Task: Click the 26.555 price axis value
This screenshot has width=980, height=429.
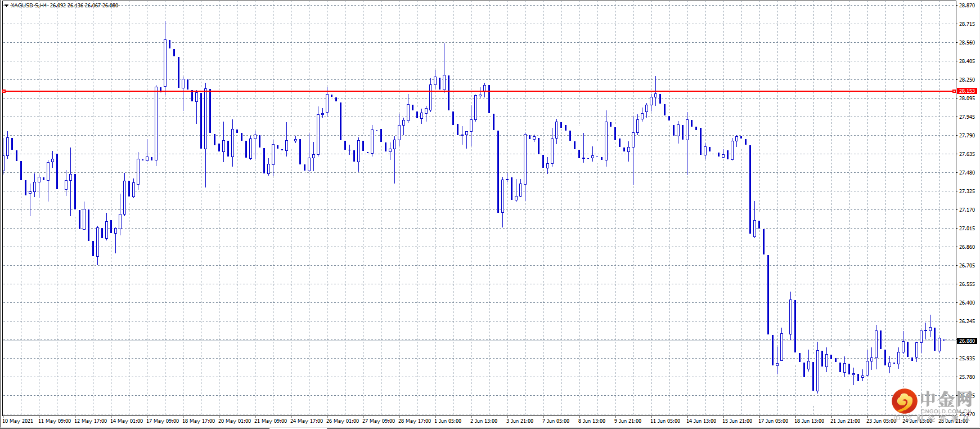Action: [x=967, y=284]
